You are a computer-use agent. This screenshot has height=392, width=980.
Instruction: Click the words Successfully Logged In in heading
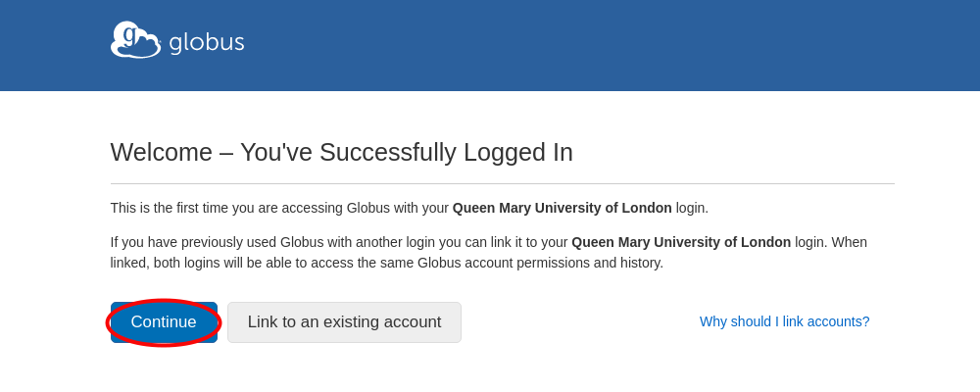pyautogui.click(x=446, y=152)
